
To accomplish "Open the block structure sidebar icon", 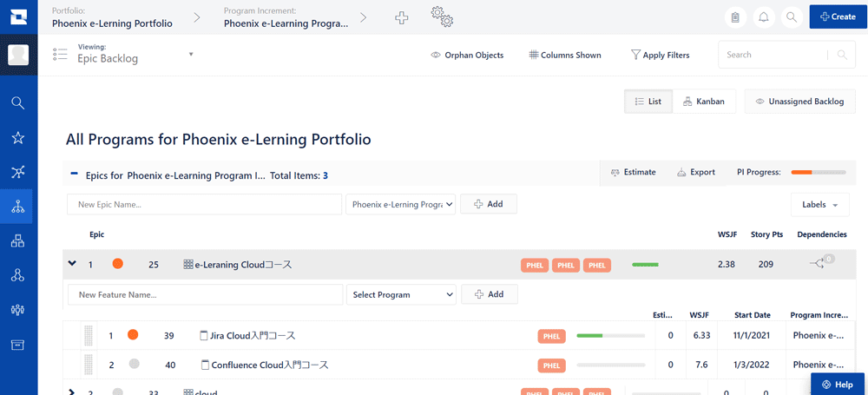I will coord(18,241).
